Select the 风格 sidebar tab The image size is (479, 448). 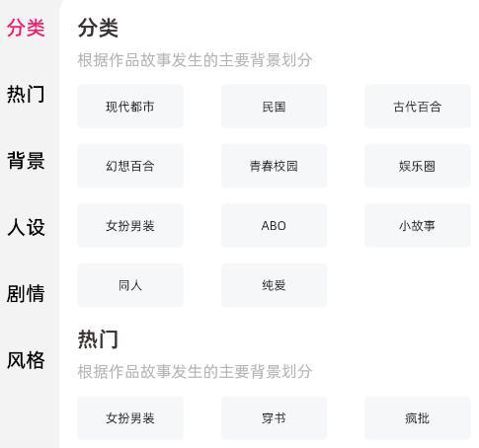pyautogui.click(x=26, y=359)
